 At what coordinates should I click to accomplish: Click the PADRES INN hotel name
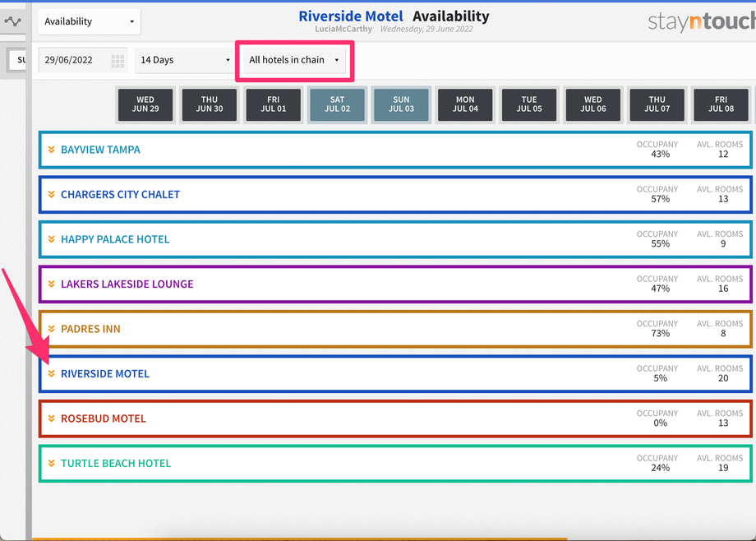(x=90, y=329)
